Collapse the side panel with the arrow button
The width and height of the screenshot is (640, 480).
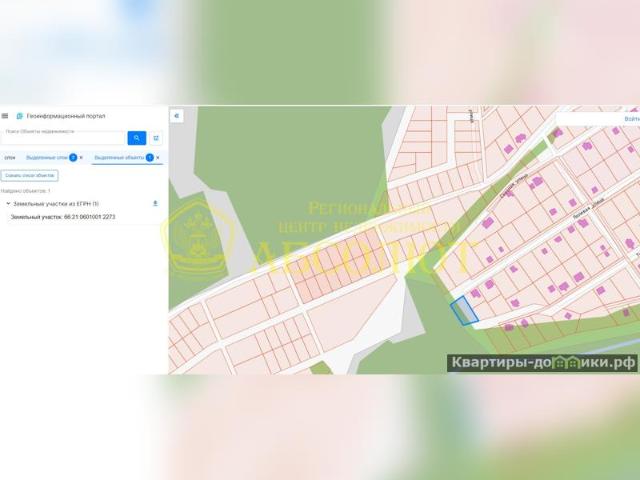[176, 116]
